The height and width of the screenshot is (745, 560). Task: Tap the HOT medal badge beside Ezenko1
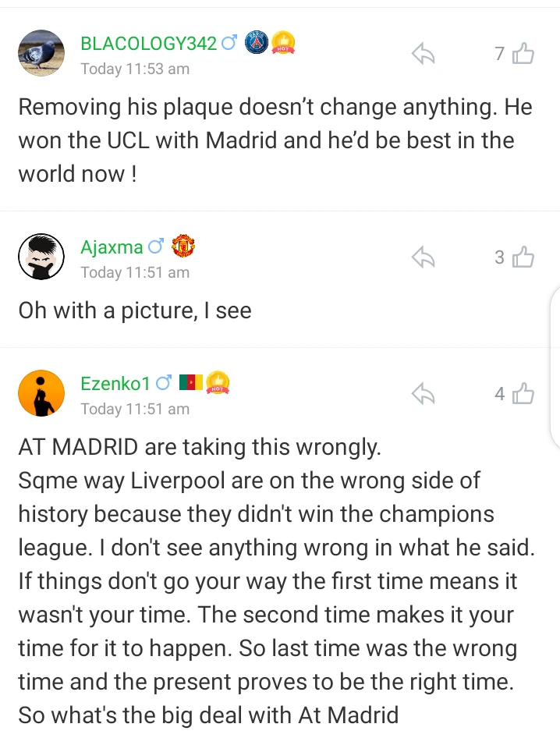[217, 382]
